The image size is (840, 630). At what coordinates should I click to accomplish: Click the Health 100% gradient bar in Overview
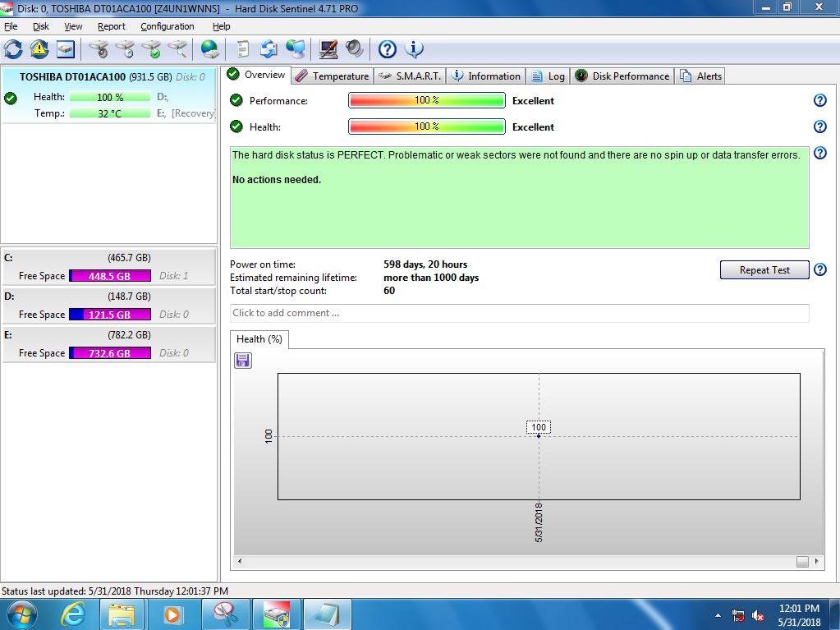[426, 126]
